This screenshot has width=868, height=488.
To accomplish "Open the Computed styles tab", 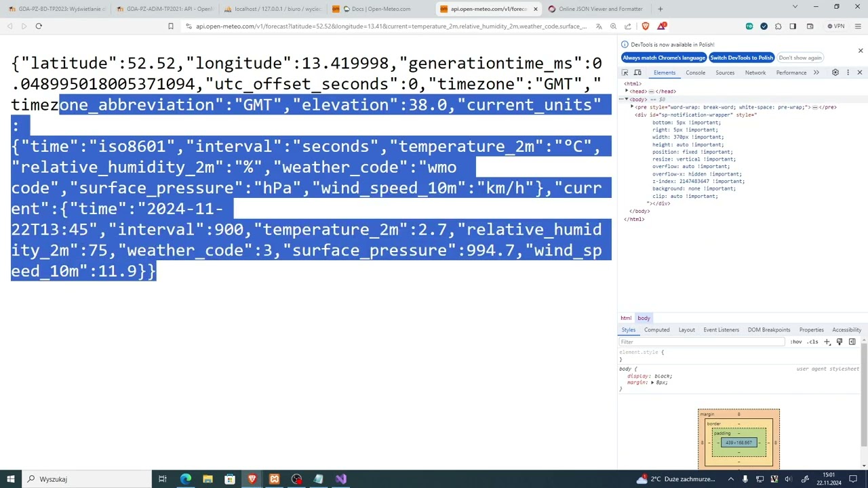I will pos(656,330).
